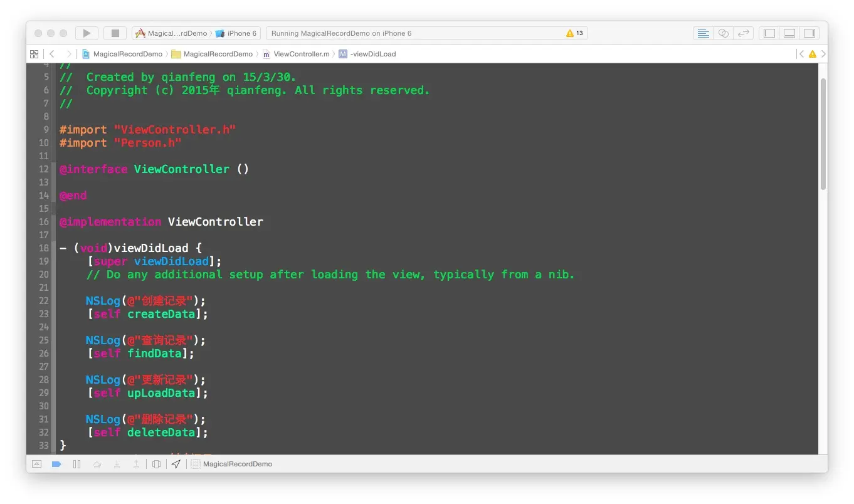The height and width of the screenshot is (504, 854).
Task: Select MagicalRecordDemo process in debug bar
Action: point(231,464)
